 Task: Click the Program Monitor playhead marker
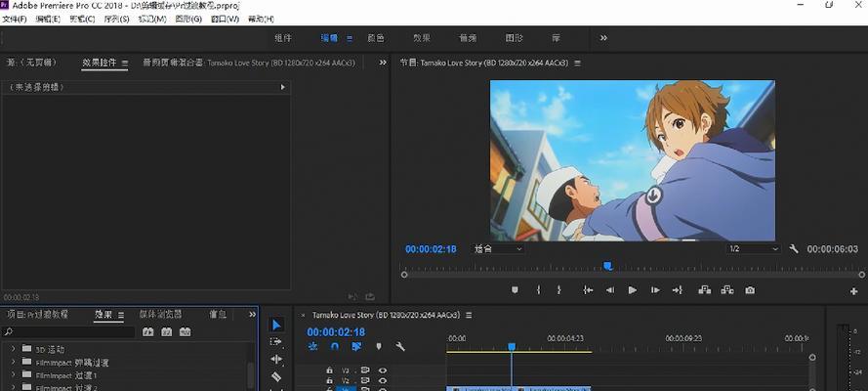[608, 267]
